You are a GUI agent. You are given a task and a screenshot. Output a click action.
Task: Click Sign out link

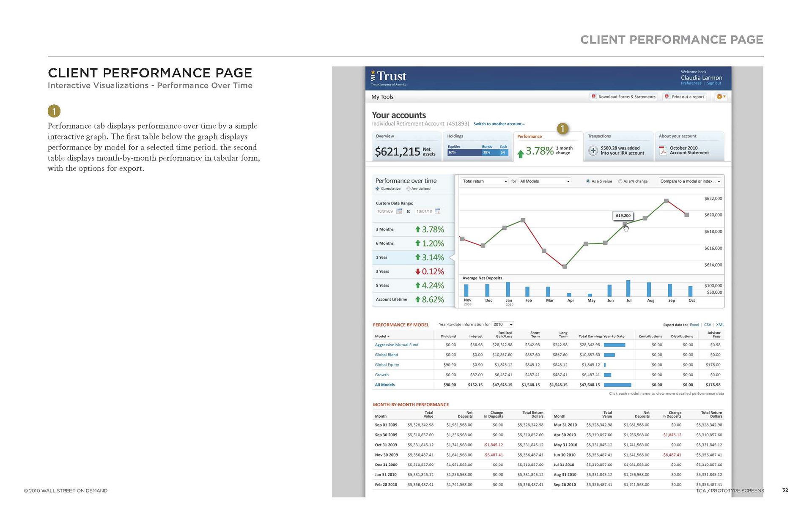pos(714,83)
